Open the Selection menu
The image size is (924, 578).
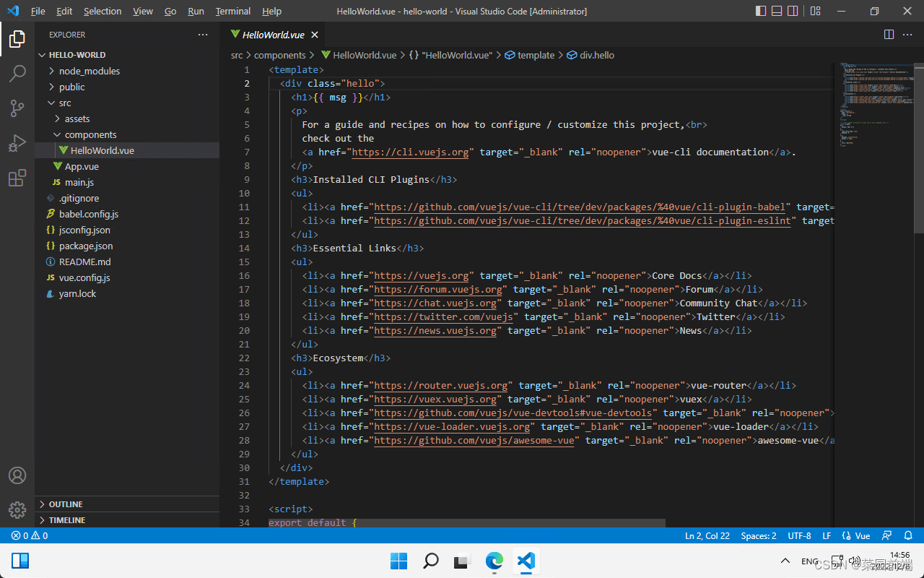(103, 11)
